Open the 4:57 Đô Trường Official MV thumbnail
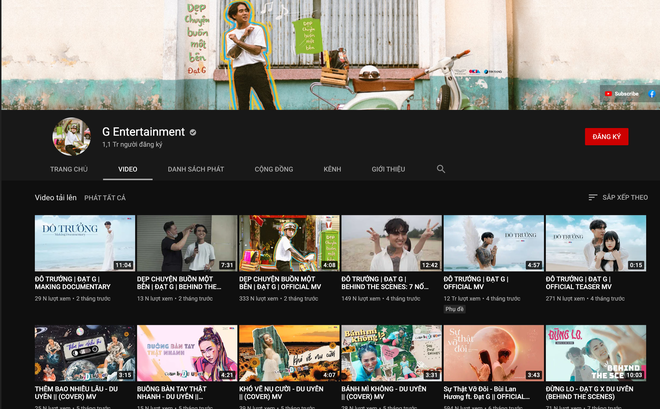The height and width of the screenshot is (409, 660). [x=494, y=243]
